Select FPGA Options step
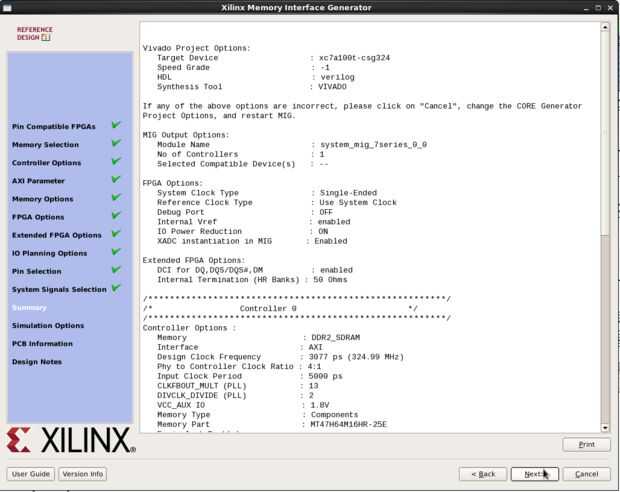 (x=38, y=217)
